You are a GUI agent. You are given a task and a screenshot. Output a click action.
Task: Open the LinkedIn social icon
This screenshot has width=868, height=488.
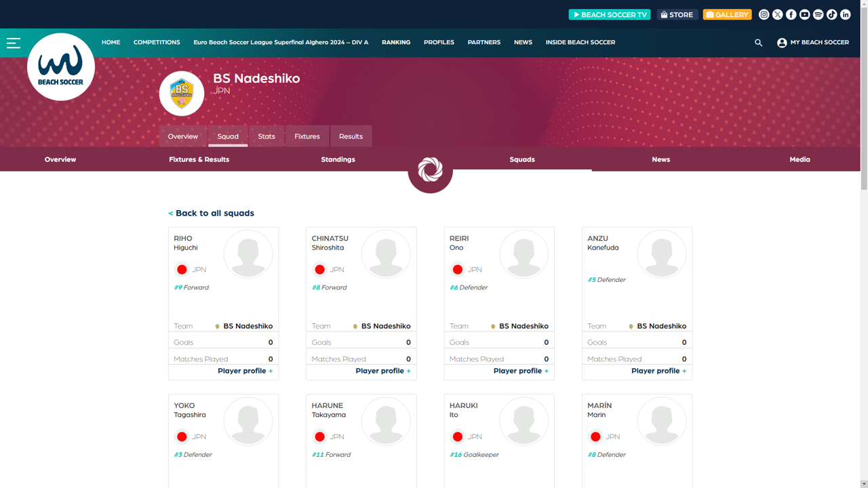pyautogui.click(x=845, y=14)
